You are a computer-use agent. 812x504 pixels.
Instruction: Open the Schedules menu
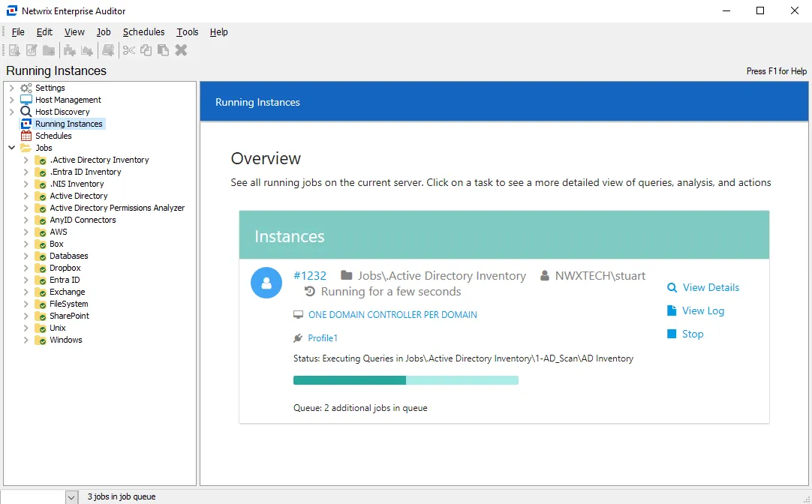click(143, 32)
